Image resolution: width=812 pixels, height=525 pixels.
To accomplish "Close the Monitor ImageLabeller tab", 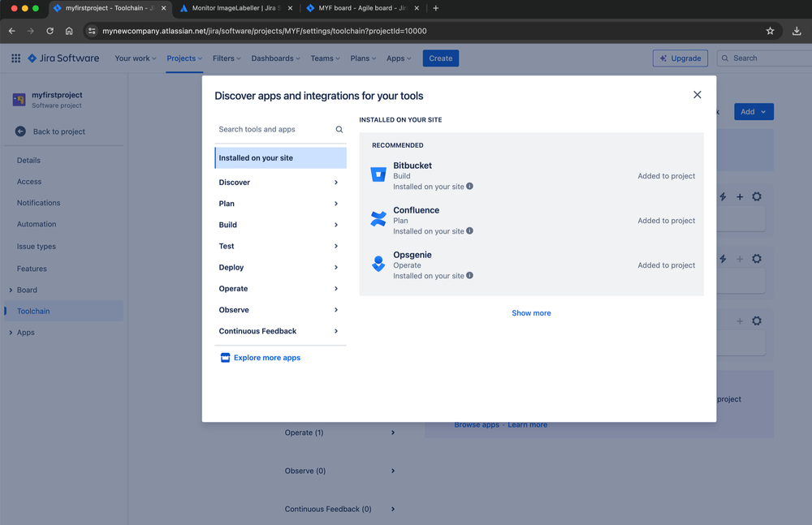I will 290,8.
